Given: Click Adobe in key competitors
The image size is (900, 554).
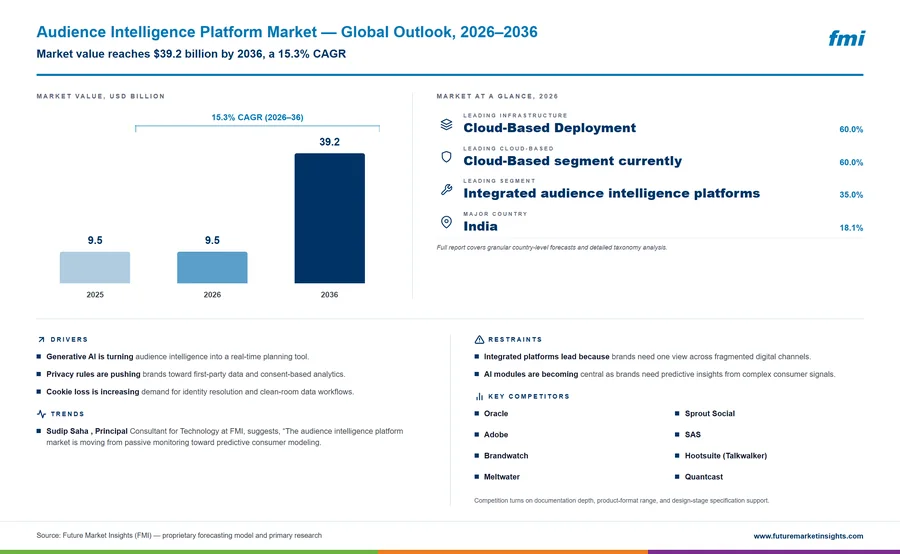Looking at the screenshot, I should pyautogui.click(x=496, y=435).
